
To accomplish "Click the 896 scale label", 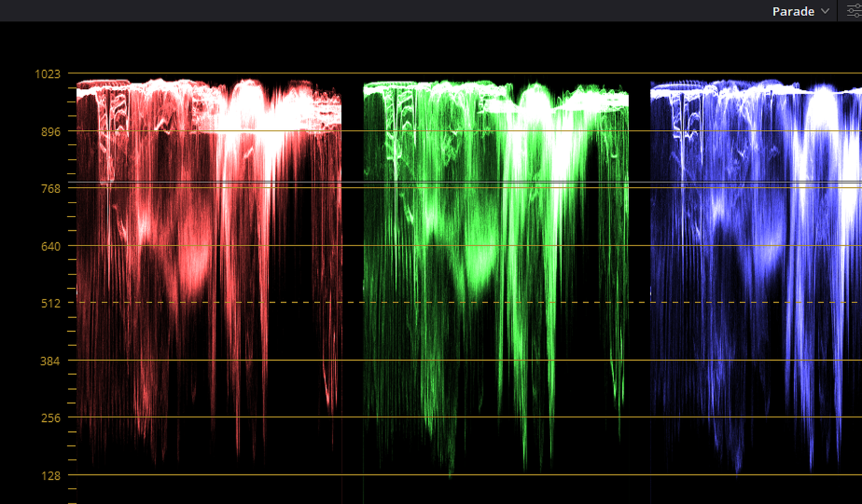I will point(51,131).
